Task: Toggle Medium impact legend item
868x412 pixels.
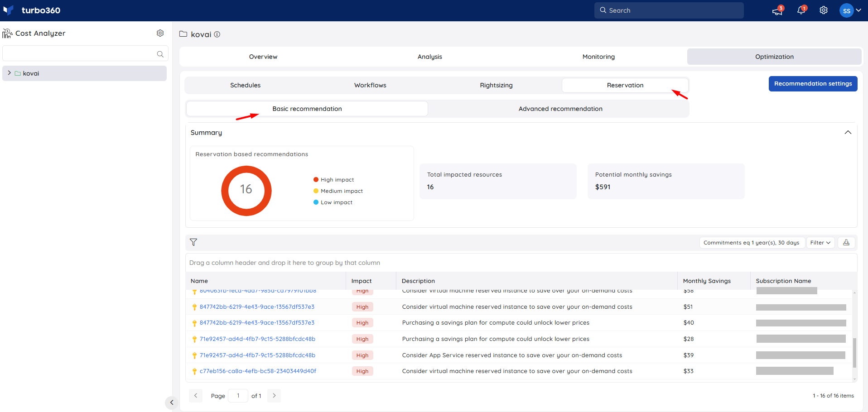Action: pyautogui.click(x=338, y=191)
